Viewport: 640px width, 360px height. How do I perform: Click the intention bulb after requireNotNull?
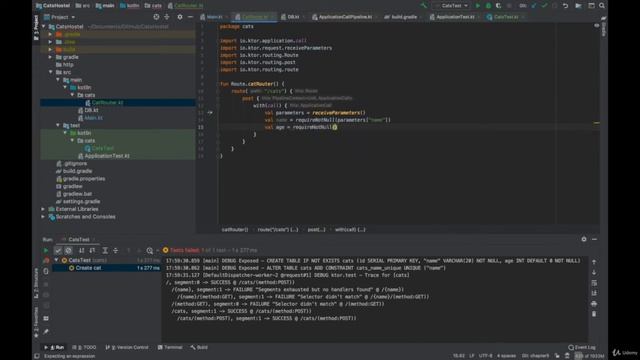[335, 127]
